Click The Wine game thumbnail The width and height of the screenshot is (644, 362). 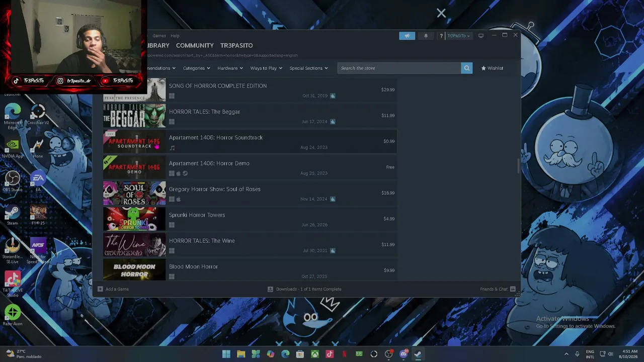(134, 245)
